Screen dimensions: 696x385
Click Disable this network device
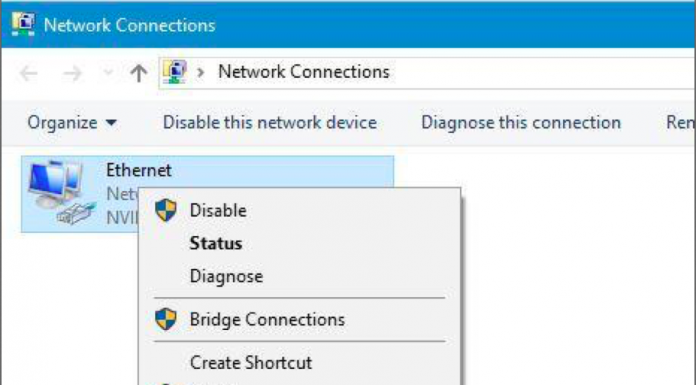(270, 123)
